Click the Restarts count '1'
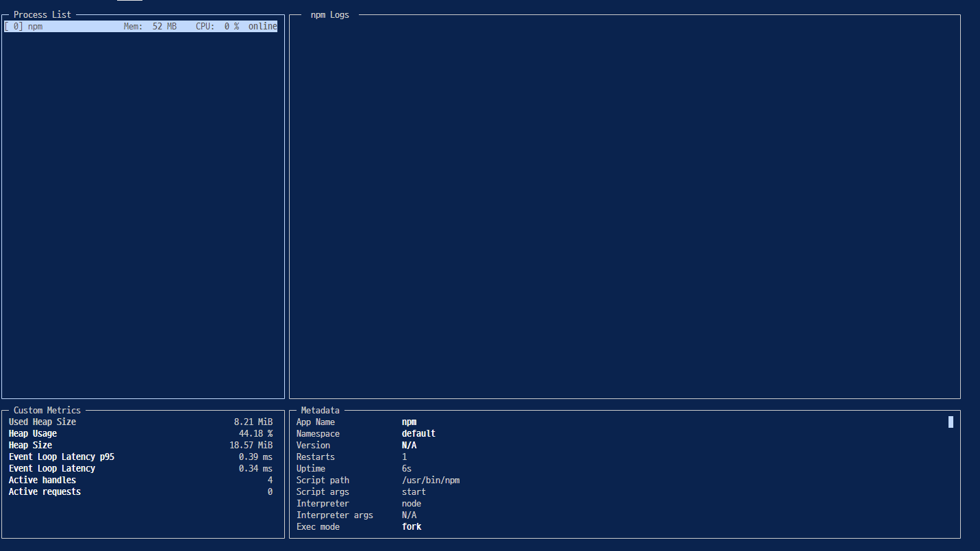Screen dimensions: 980x551 pos(404,457)
